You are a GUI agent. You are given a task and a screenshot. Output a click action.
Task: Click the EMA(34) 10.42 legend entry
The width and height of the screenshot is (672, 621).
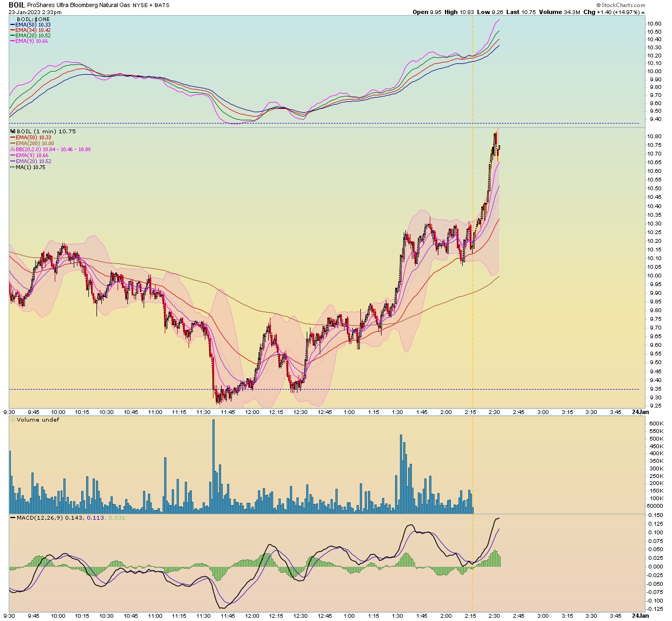(33, 30)
